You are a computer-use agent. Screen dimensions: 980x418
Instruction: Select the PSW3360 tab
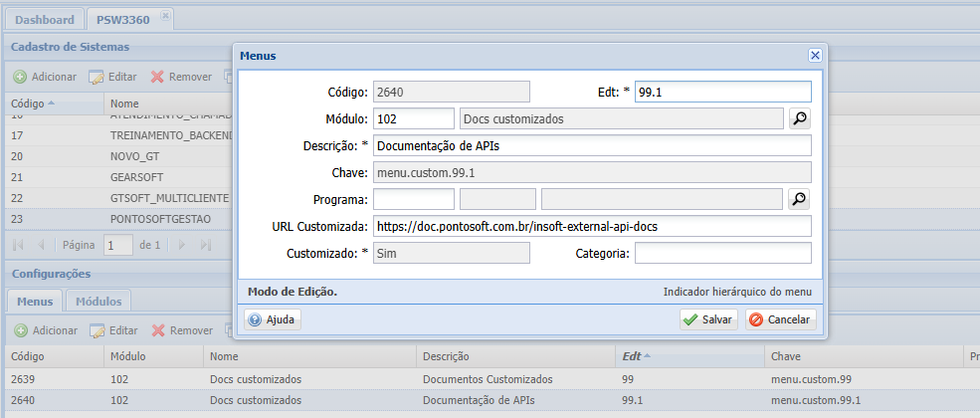coord(123,20)
